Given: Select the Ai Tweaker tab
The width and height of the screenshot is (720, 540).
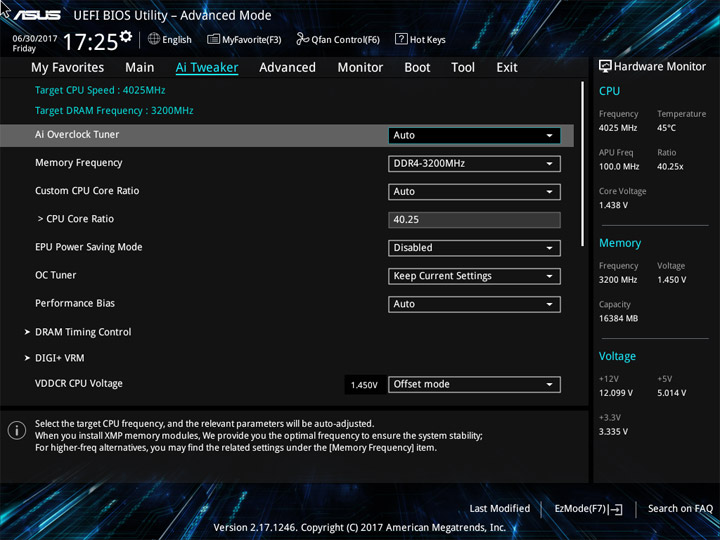Looking at the screenshot, I should coord(207,68).
